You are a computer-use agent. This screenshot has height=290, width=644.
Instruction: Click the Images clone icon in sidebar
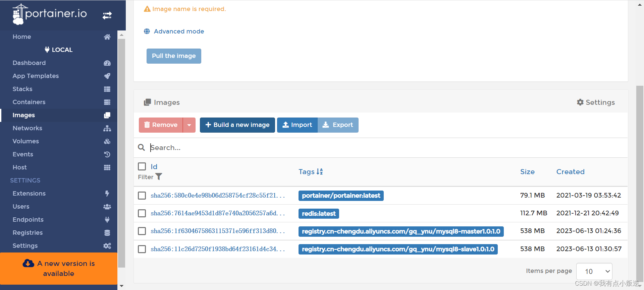tap(107, 115)
